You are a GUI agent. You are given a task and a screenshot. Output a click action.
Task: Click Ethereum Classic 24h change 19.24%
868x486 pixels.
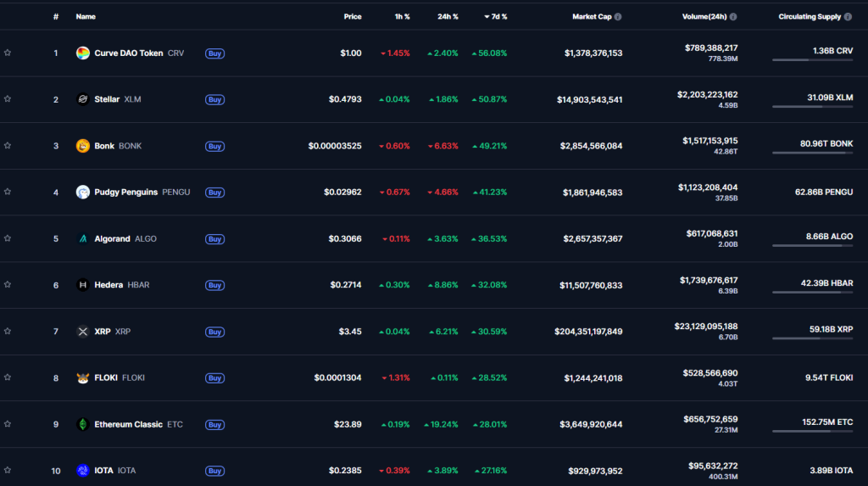441,424
